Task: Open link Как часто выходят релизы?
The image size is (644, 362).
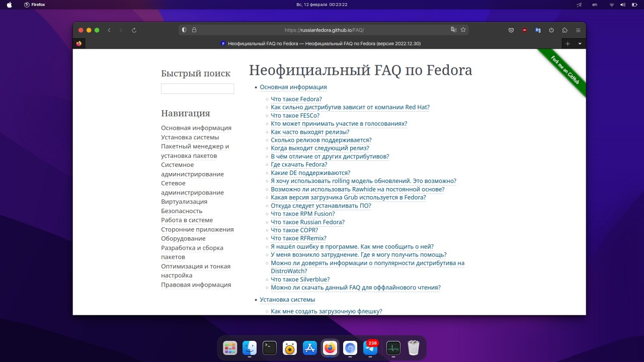Action: 310,132
